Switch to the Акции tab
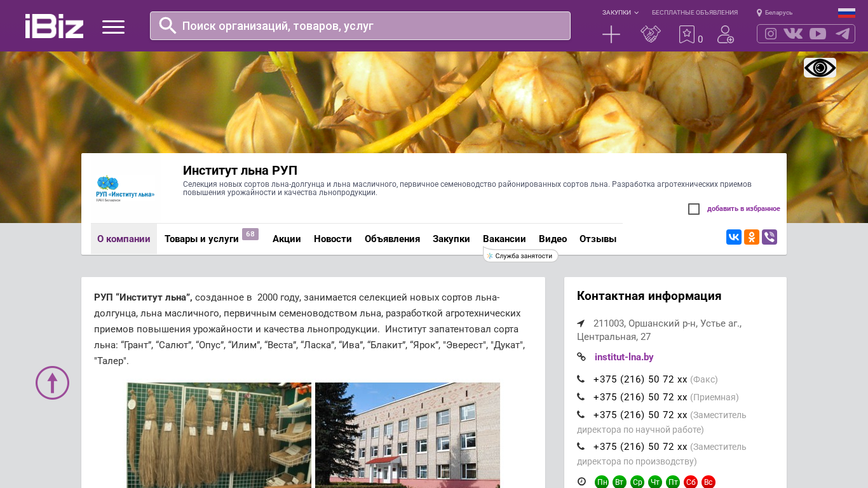Viewport: 868px width, 488px height. (x=287, y=239)
